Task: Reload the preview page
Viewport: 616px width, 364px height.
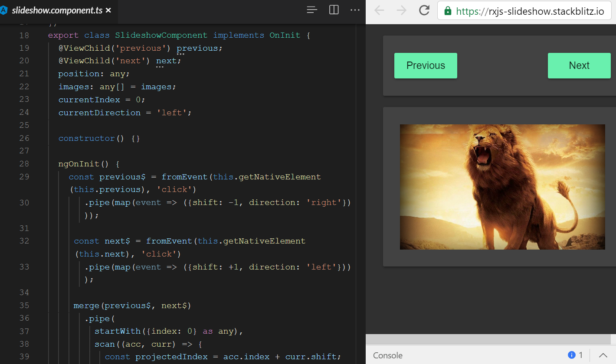Action: tap(424, 11)
